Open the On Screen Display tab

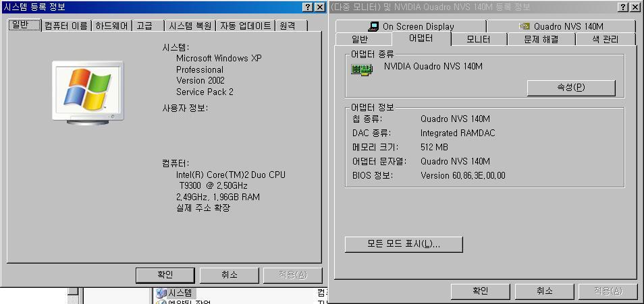410,26
